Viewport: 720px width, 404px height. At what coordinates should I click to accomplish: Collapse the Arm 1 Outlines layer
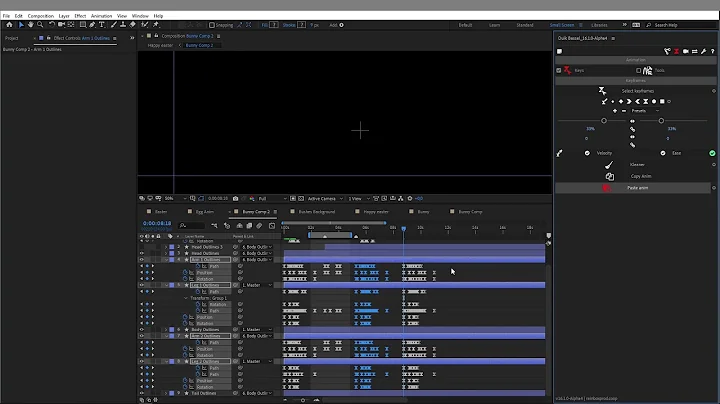click(x=166, y=260)
